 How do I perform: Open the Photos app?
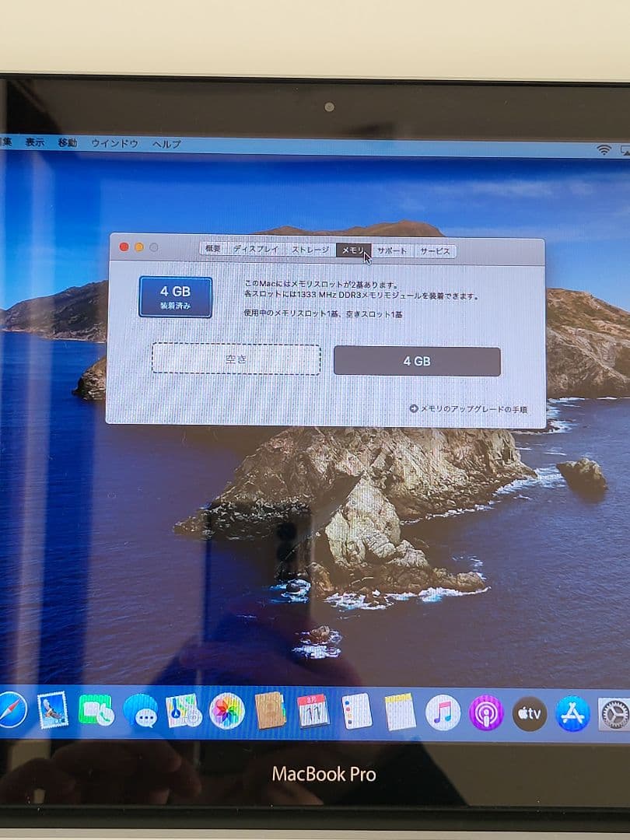226,714
